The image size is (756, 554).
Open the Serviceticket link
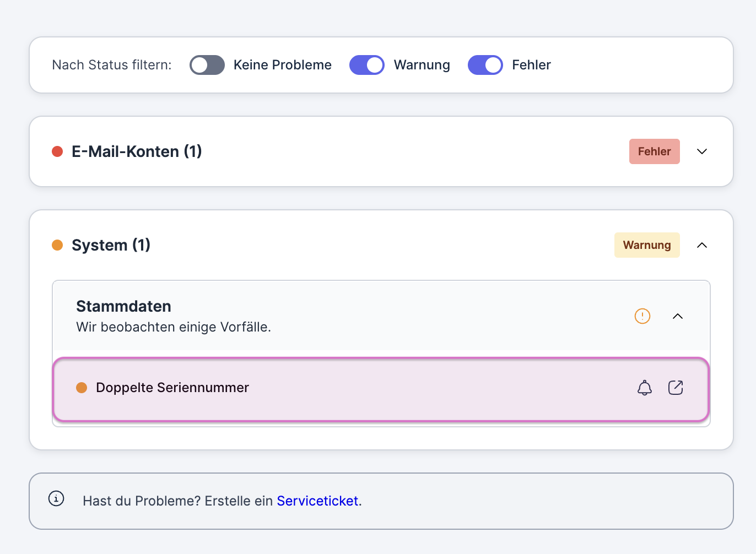point(317,501)
